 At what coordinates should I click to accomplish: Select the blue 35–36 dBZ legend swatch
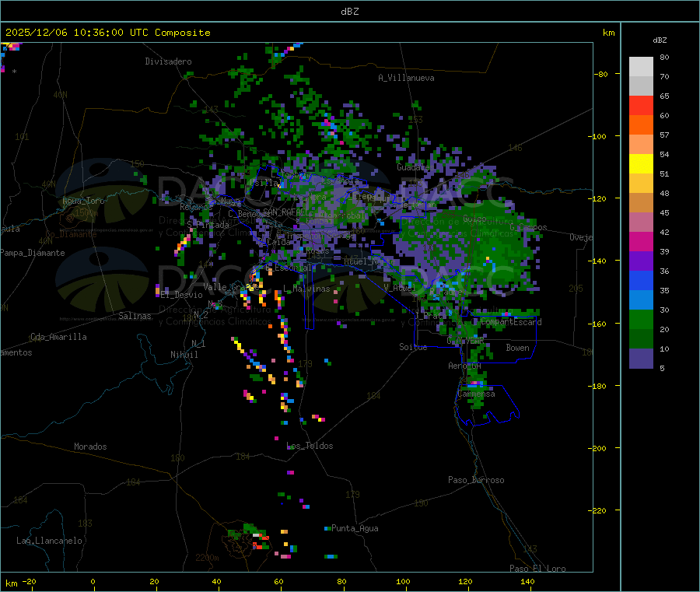pos(641,280)
